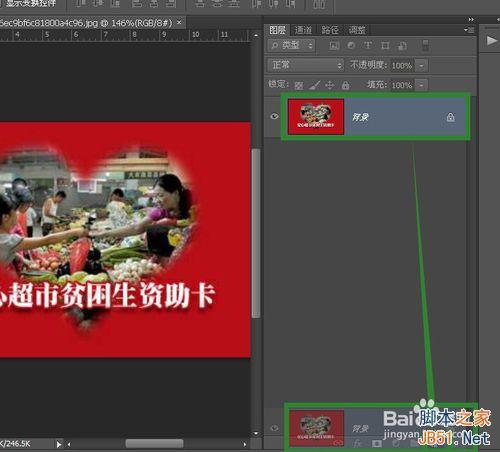Open the layers panel flyout menu
This screenshot has width=500, height=452.
(469, 30)
